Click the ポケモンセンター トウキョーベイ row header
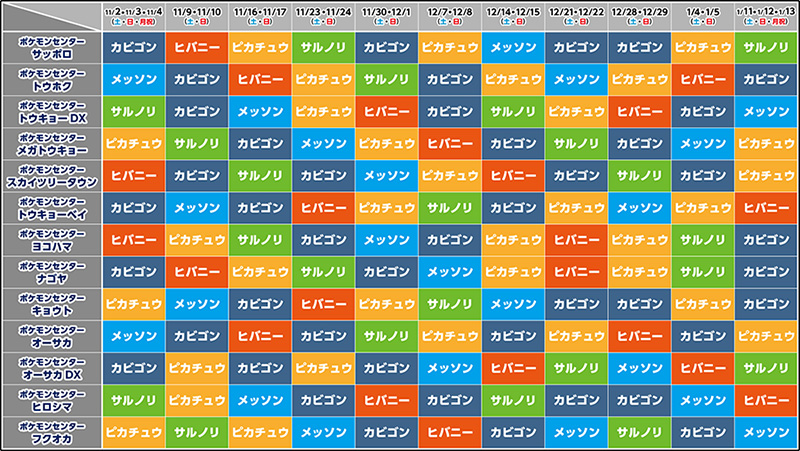The width and height of the screenshot is (800, 451). [x=52, y=208]
